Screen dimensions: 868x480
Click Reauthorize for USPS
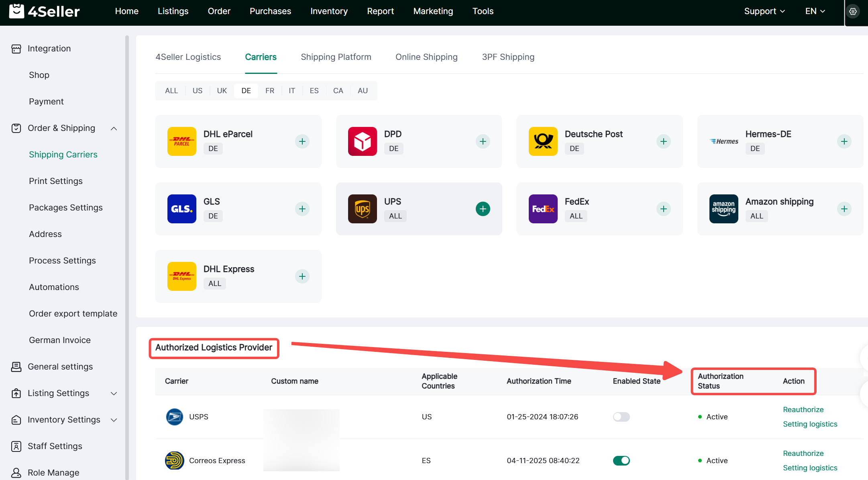tap(803, 410)
